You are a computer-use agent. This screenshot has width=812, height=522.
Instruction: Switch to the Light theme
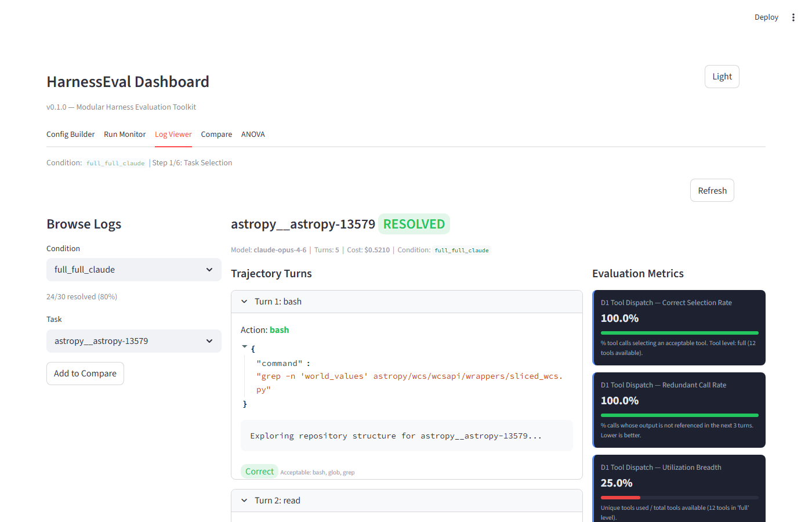point(722,76)
